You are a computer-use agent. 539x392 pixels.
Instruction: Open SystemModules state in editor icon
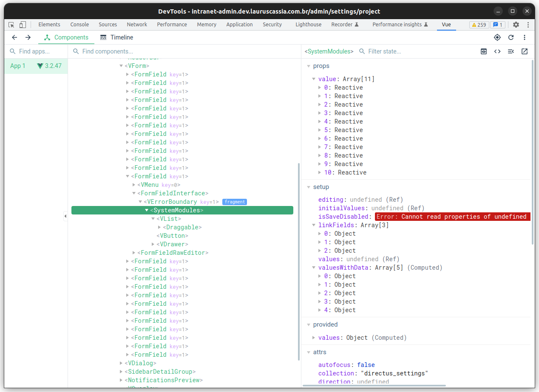(x=525, y=51)
